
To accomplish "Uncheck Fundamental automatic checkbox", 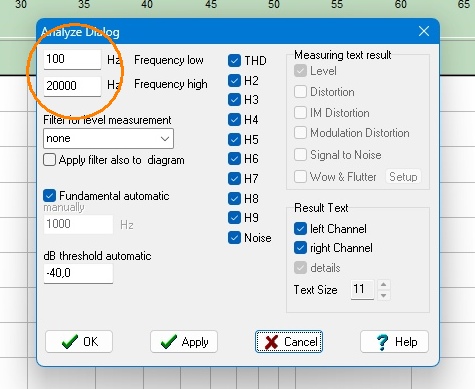I will pyautogui.click(x=49, y=195).
